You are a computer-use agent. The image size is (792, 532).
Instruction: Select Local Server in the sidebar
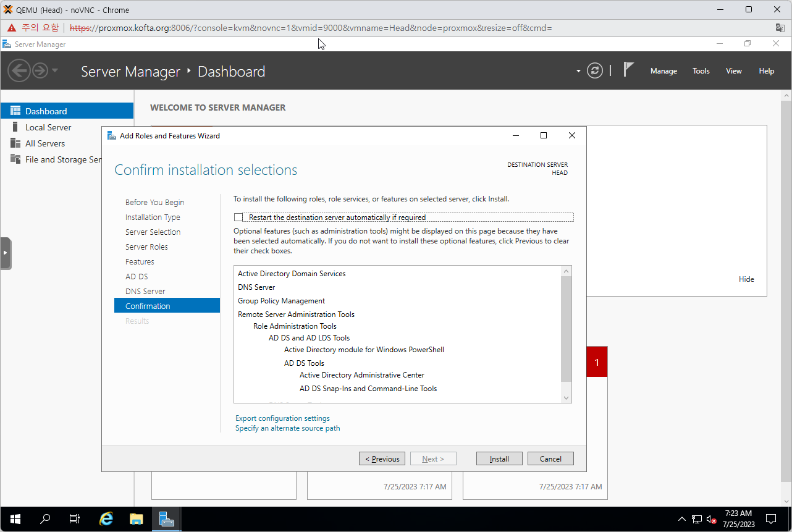[x=48, y=127]
